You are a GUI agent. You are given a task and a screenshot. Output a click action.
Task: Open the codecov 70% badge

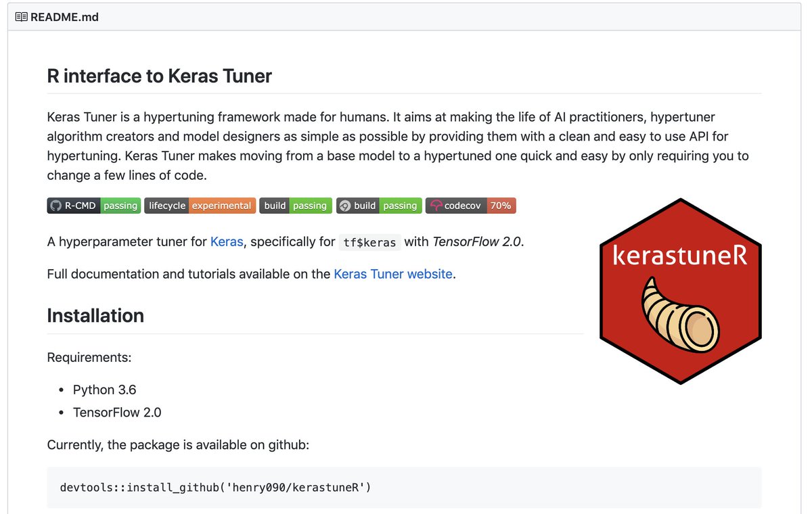471,206
